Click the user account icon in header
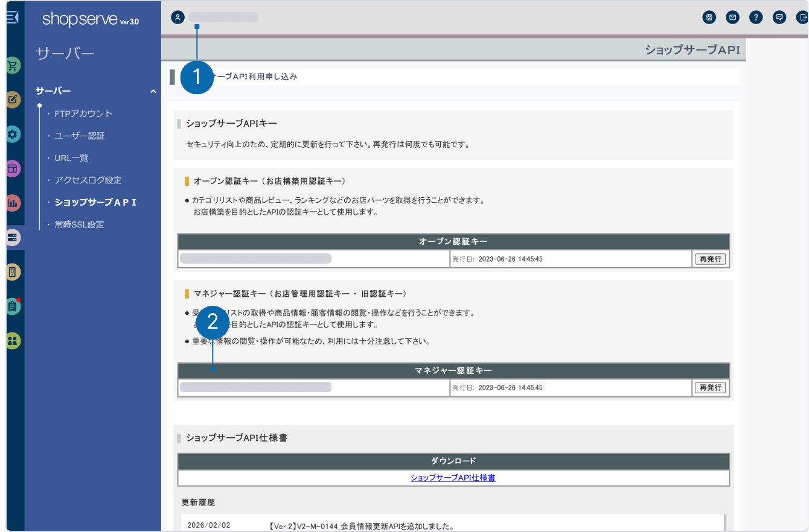 pyautogui.click(x=177, y=17)
